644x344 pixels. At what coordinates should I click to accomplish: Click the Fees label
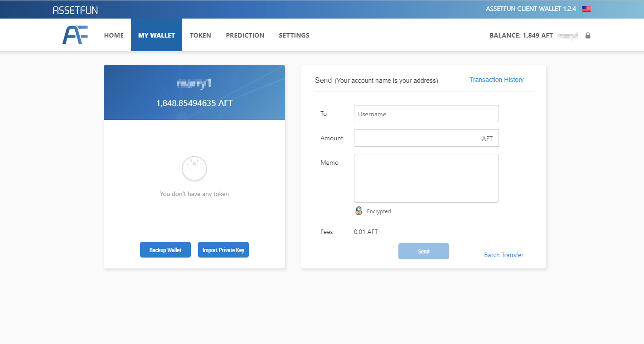point(327,232)
